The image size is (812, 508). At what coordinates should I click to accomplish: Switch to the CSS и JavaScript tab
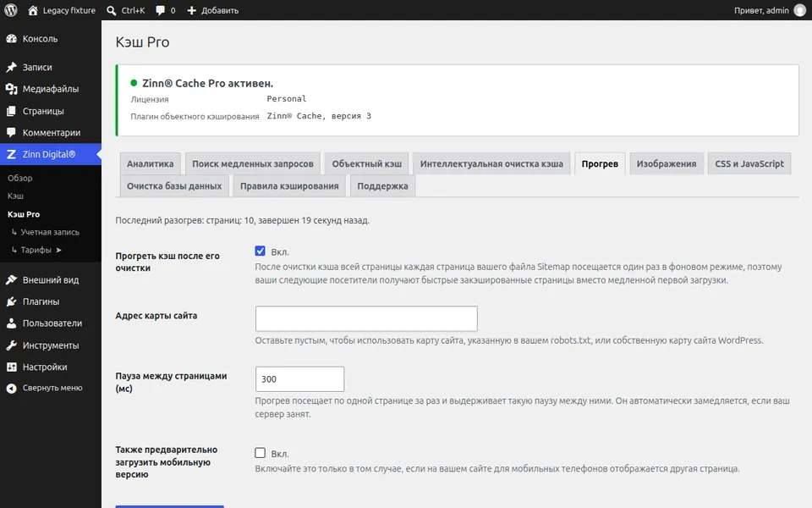coord(749,163)
